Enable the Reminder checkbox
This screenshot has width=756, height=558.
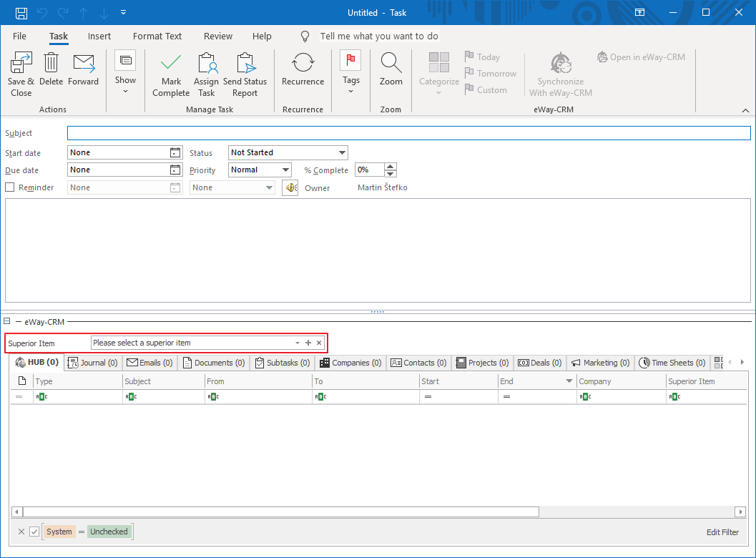click(10, 187)
